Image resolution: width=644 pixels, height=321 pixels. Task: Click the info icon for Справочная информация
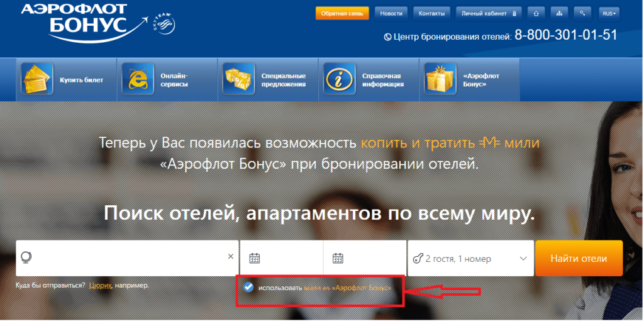click(340, 79)
